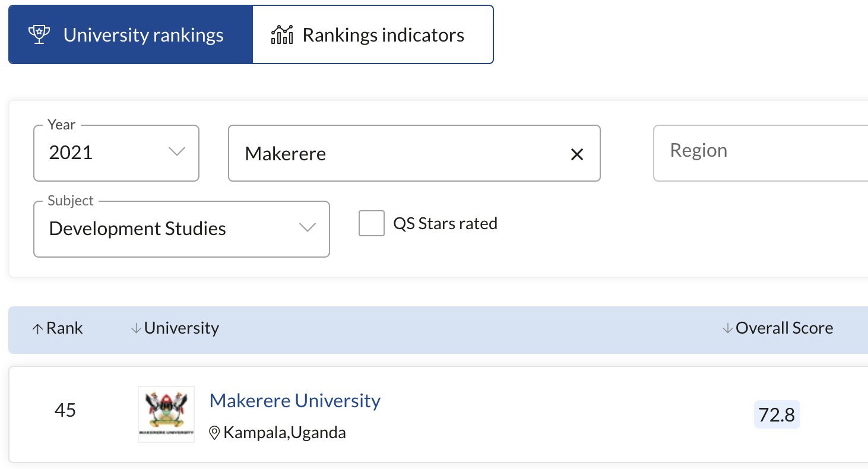Click the QS Stars rated label text
This screenshot has height=469, width=868.
pyautogui.click(x=445, y=224)
